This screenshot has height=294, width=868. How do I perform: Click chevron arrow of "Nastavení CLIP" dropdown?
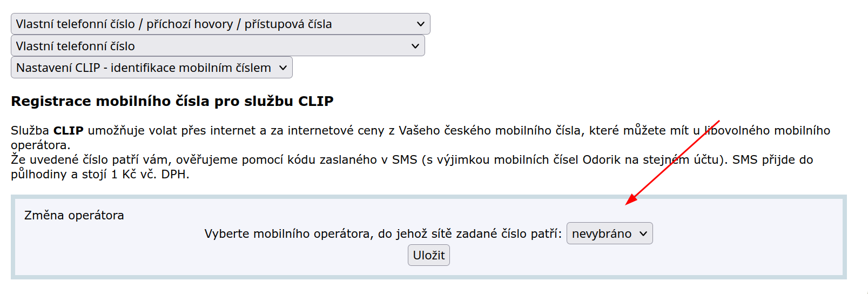pyautogui.click(x=283, y=68)
